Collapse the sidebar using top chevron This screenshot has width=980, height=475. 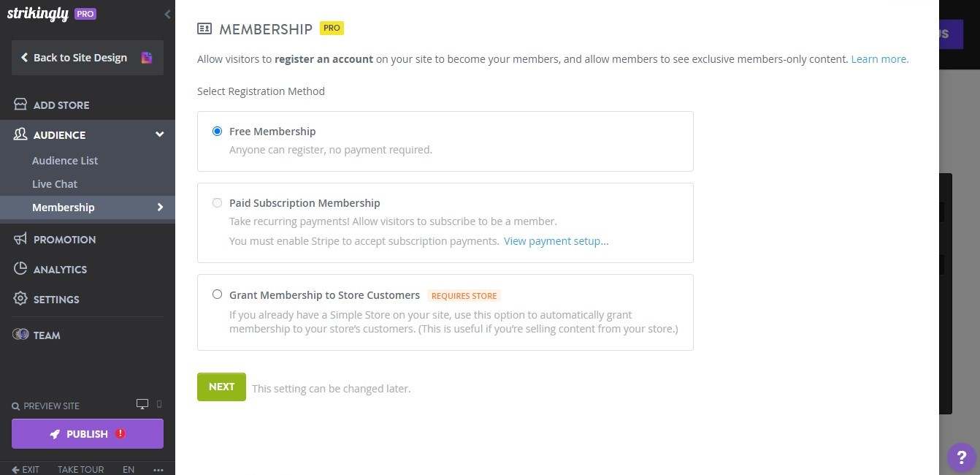167,14
